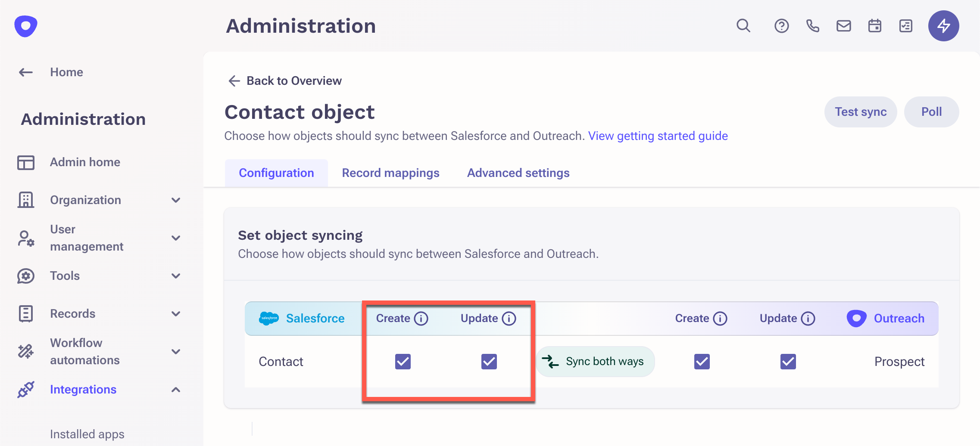The height and width of the screenshot is (446, 980).
Task: Switch to the Record mappings tab
Action: coord(390,173)
